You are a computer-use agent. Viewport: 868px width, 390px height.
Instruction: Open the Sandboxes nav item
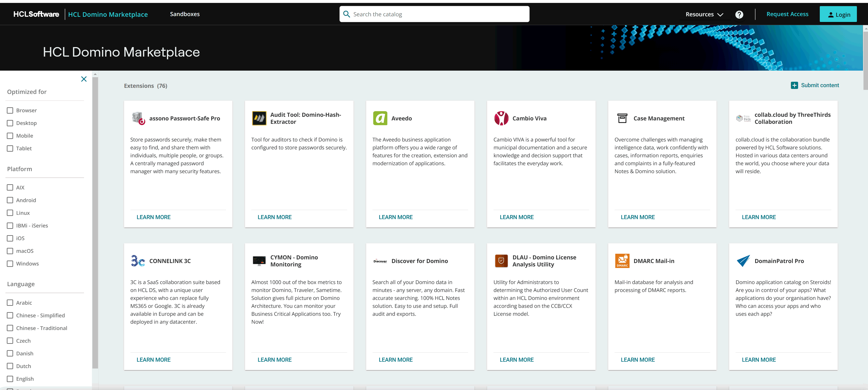click(185, 14)
